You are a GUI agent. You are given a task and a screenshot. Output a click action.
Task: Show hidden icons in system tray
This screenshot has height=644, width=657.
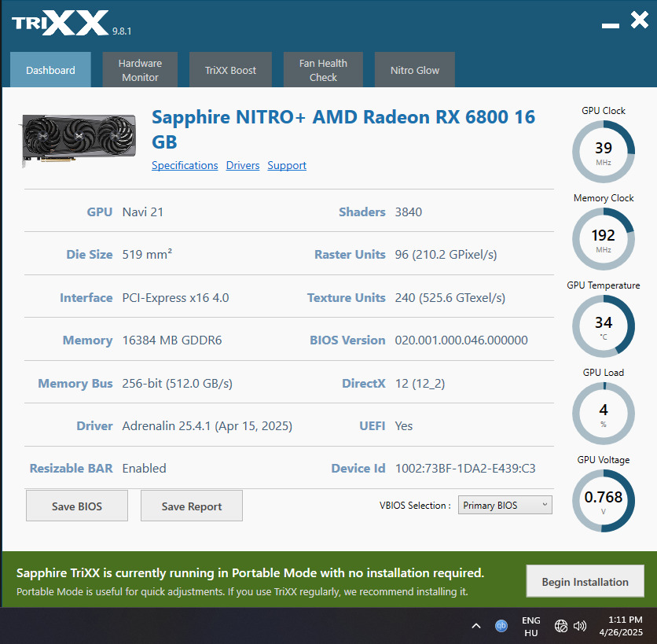(476, 626)
